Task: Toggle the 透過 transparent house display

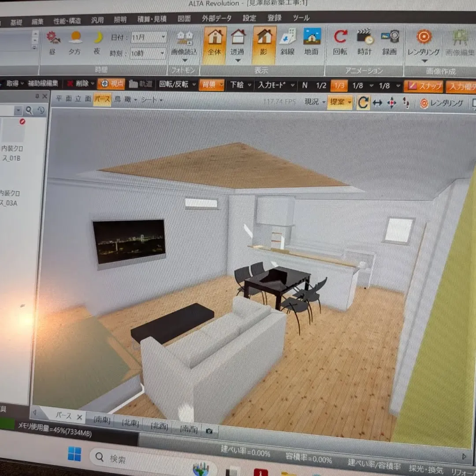Action: click(238, 42)
